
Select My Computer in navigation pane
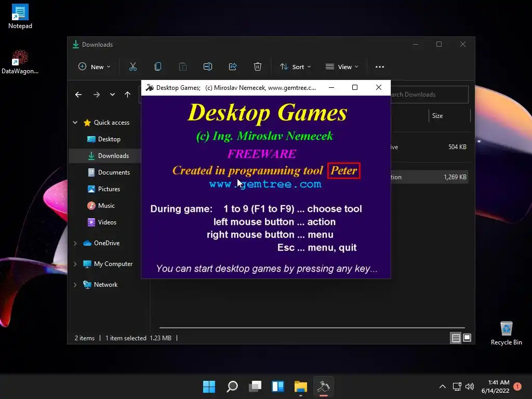tap(113, 264)
